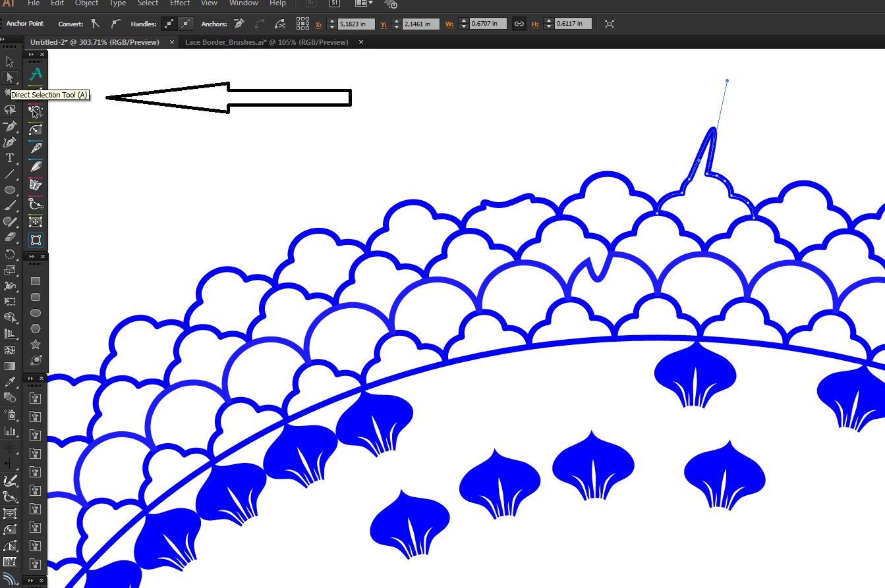The width and height of the screenshot is (885, 588).
Task: Collapse the floating panel of brush-pot icons
Action: coord(31,377)
